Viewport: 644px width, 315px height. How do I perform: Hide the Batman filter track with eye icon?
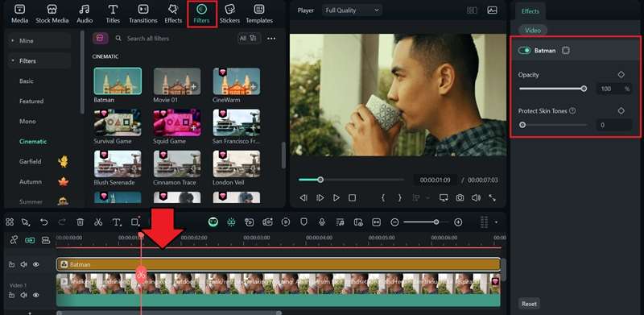[x=35, y=264]
